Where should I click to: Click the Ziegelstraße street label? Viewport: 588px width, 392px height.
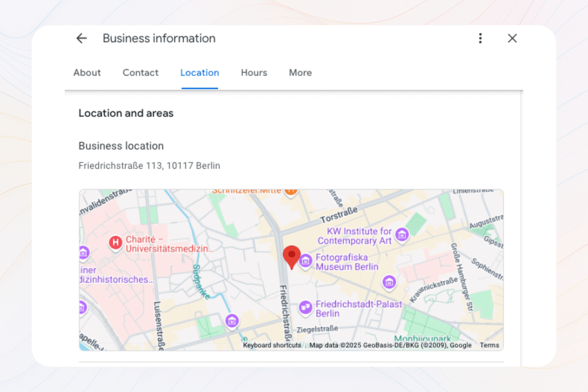(317, 329)
